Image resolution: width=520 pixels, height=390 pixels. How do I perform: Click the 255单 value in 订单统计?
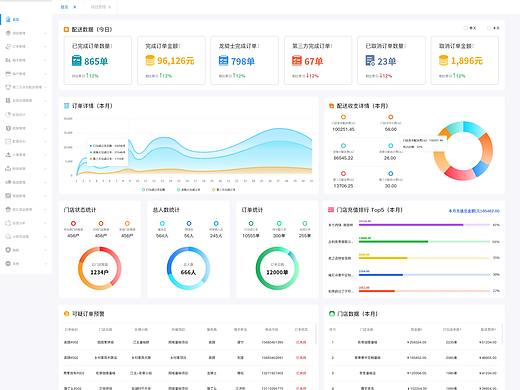click(x=305, y=236)
